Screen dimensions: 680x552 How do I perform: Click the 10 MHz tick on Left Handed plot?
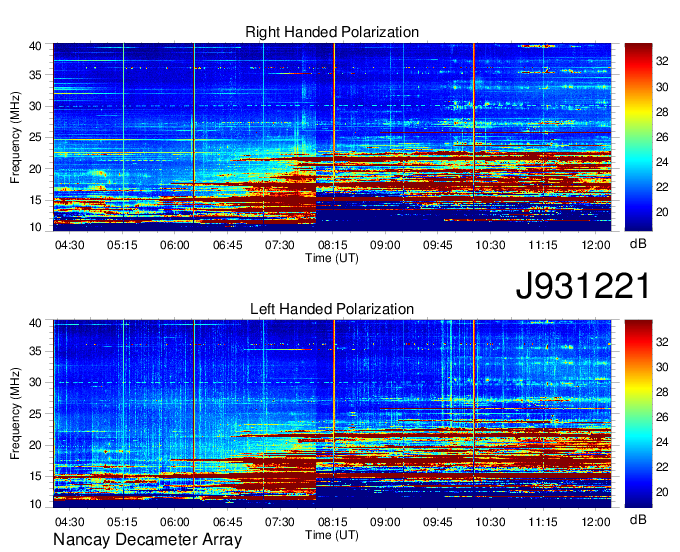pyautogui.click(x=35, y=504)
